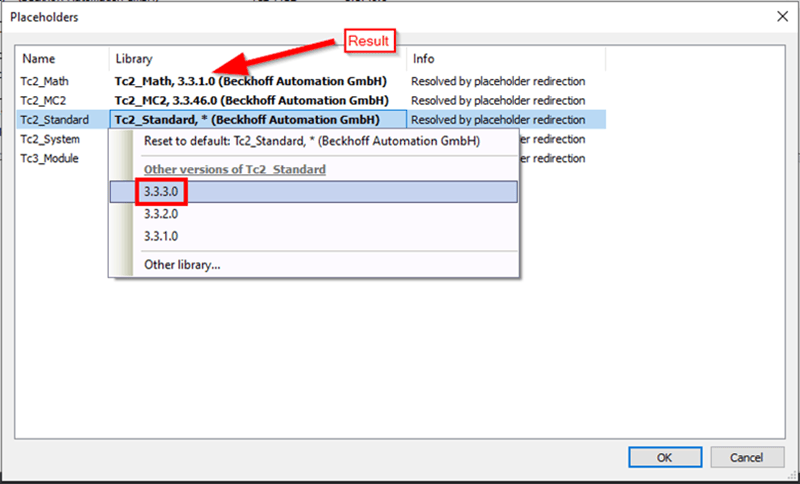Viewport: 800px width, 484px height.
Task: Reset to default Tc2_Standard library
Action: [x=314, y=141]
